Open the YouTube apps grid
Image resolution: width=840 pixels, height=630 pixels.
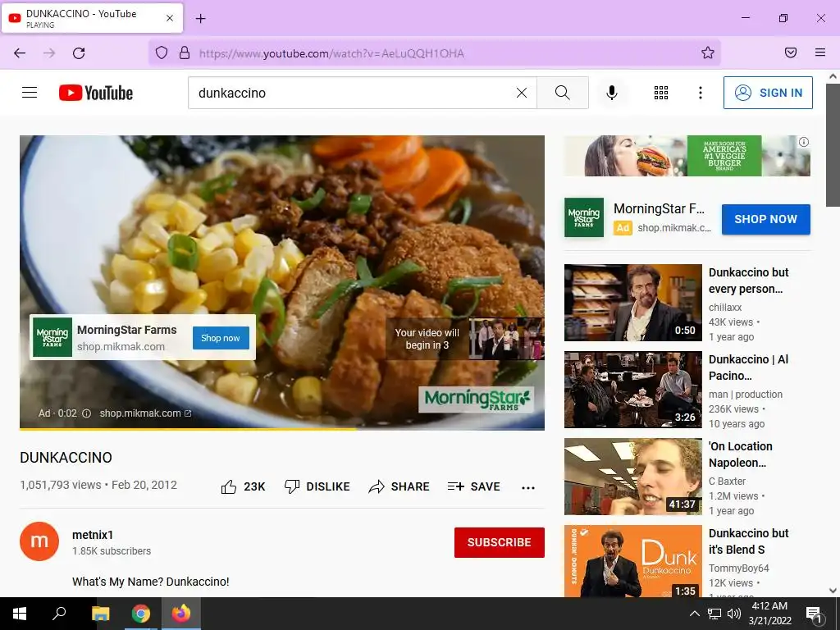click(661, 93)
